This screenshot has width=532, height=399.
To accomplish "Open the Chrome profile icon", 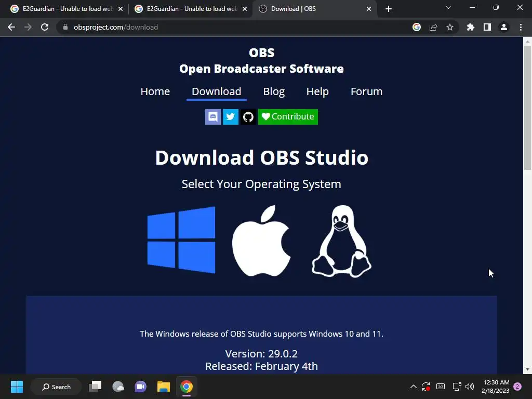I will point(504,27).
